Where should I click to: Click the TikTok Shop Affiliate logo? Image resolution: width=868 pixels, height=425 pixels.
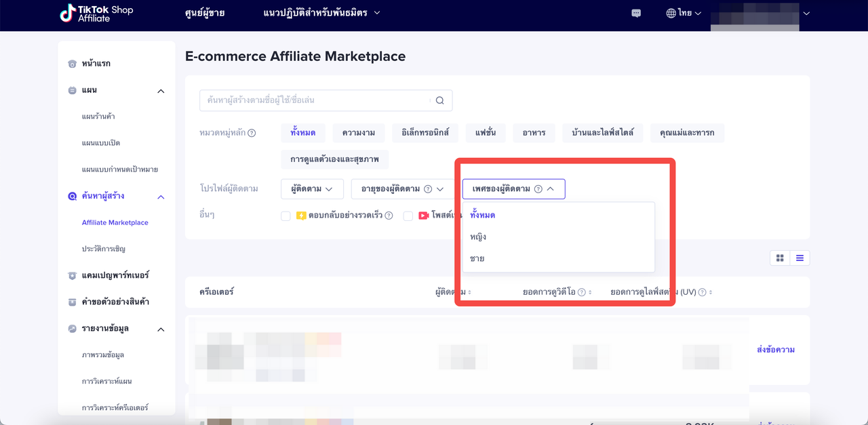point(96,13)
